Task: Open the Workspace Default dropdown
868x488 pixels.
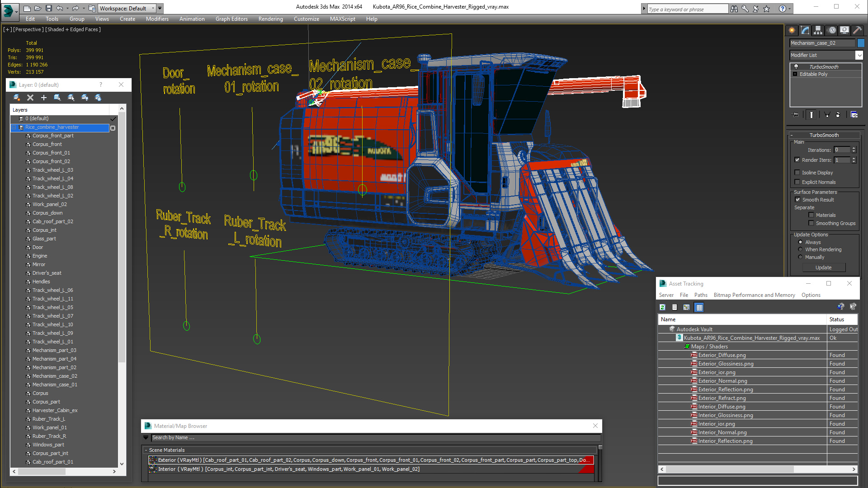Action: [153, 8]
